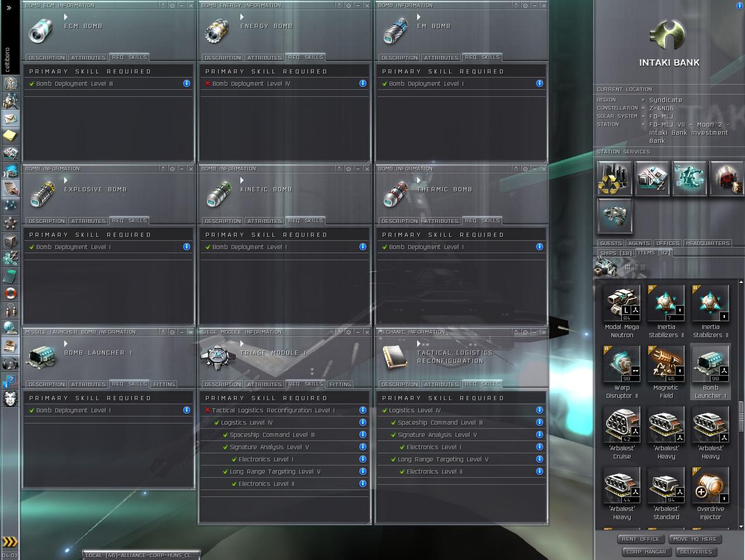Select the Overdrive Injector hangar item
The image size is (745, 560).
(710, 494)
